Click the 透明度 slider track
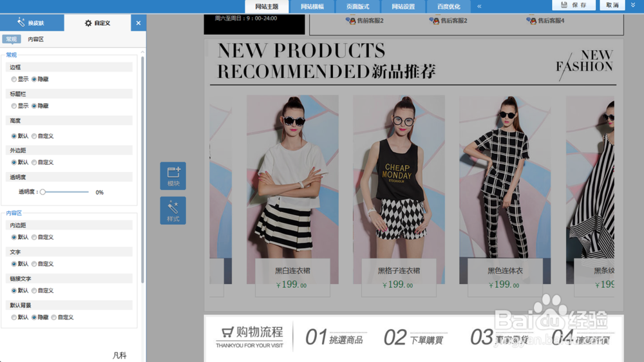Screen dimensions: 644x362 point(65,192)
